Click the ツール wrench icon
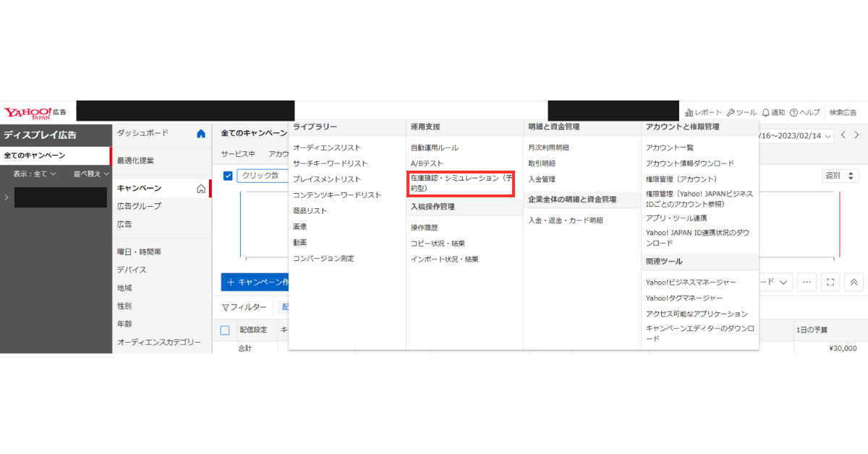The width and height of the screenshot is (868, 454). (731, 113)
